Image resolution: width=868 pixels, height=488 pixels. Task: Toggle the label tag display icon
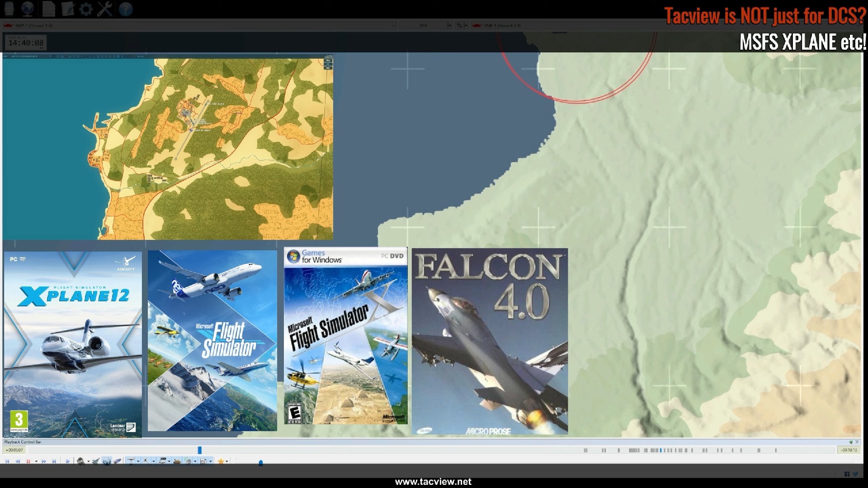tap(162, 461)
